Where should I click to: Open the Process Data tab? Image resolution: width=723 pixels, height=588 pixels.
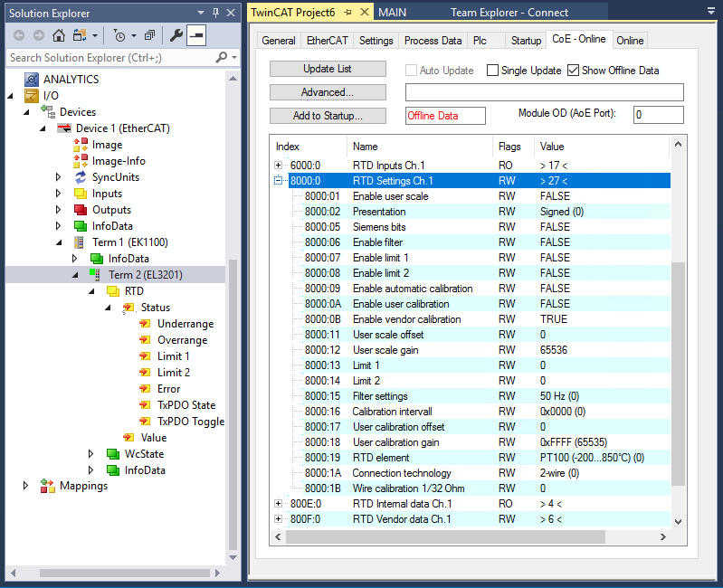pos(433,41)
